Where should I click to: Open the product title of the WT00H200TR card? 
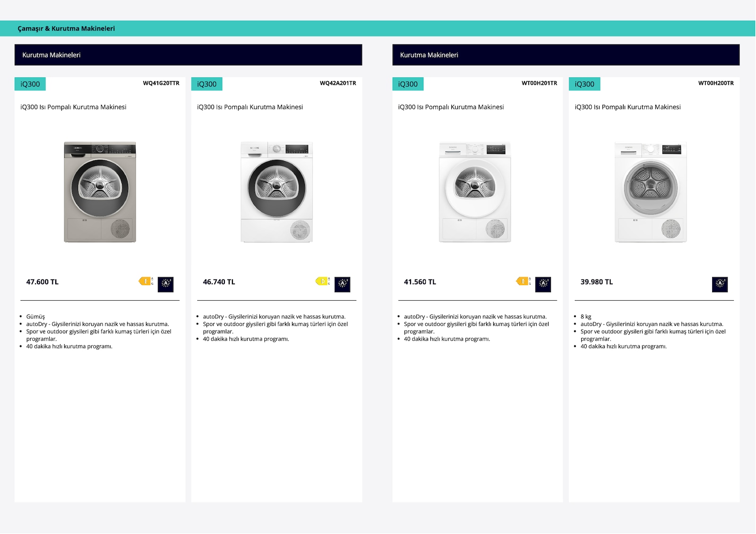click(x=628, y=107)
